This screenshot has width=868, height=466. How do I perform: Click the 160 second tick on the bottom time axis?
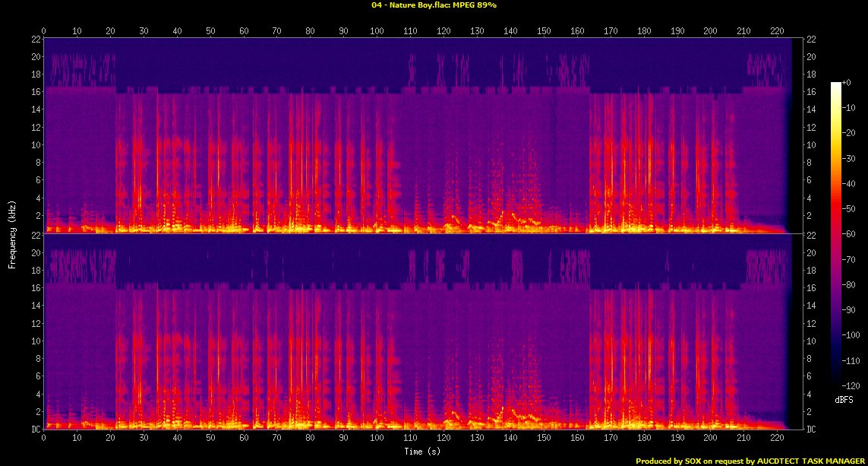576,439
